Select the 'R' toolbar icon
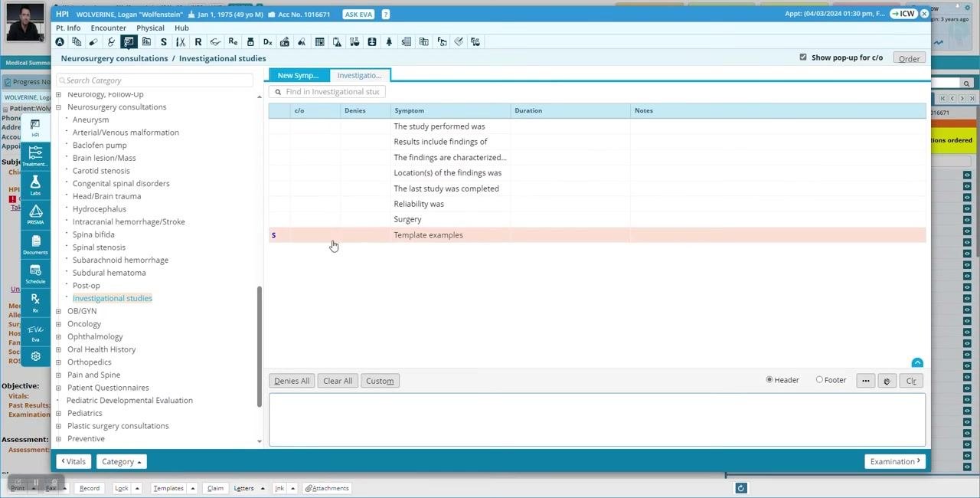Viewport: 980px width, 498px height. tap(198, 41)
